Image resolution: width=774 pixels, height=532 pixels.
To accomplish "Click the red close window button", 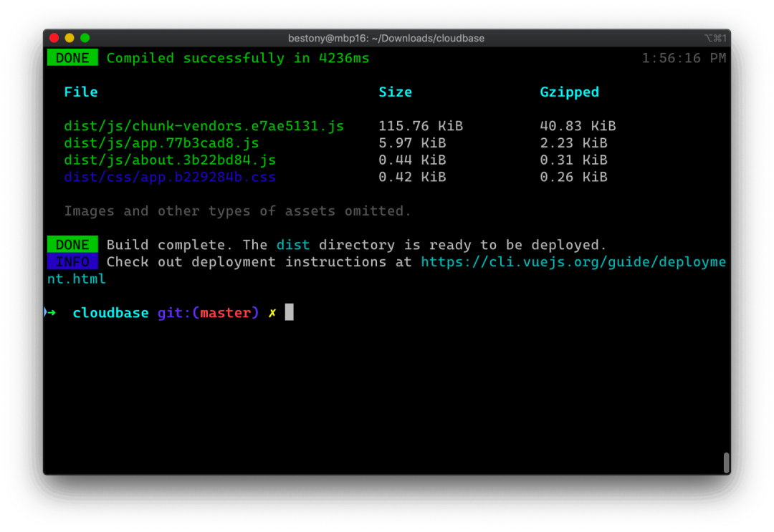I will tap(54, 38).
